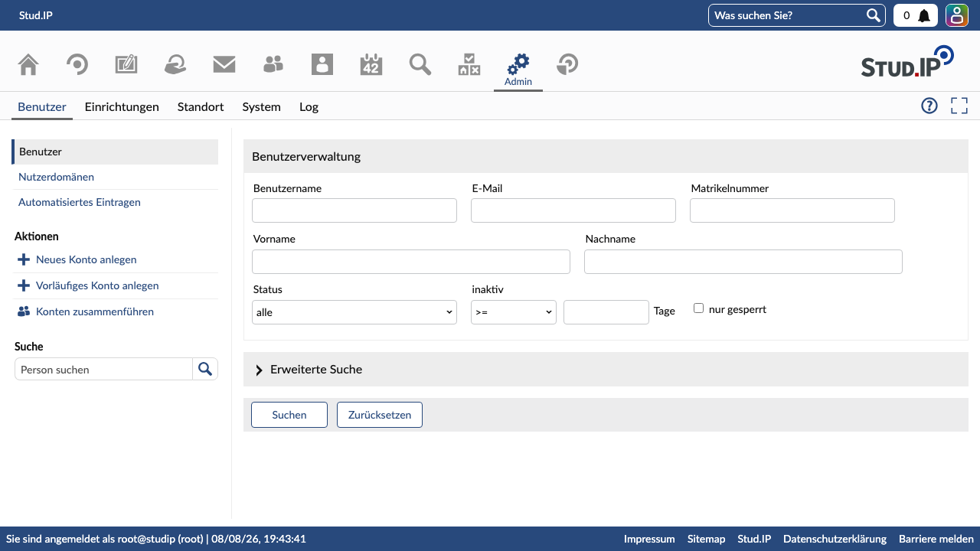Open the inaktiv comparison operator dropdown
The width and height of the screenshot is (980, 551).
click(514, 312)
